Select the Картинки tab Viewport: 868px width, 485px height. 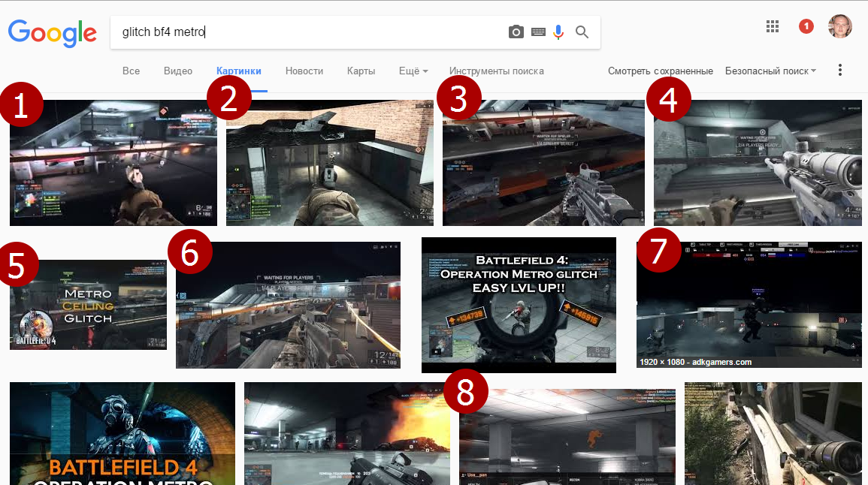click(x=238, y=71)
